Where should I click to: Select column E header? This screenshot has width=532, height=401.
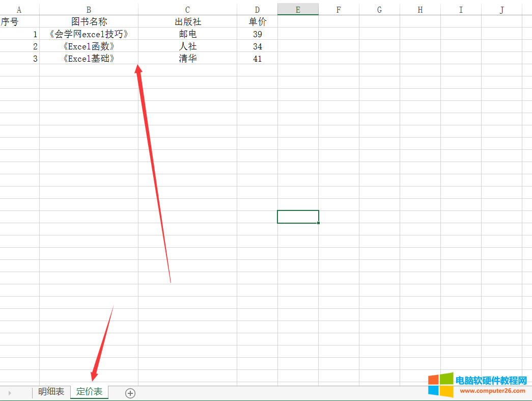coord(298,9)
